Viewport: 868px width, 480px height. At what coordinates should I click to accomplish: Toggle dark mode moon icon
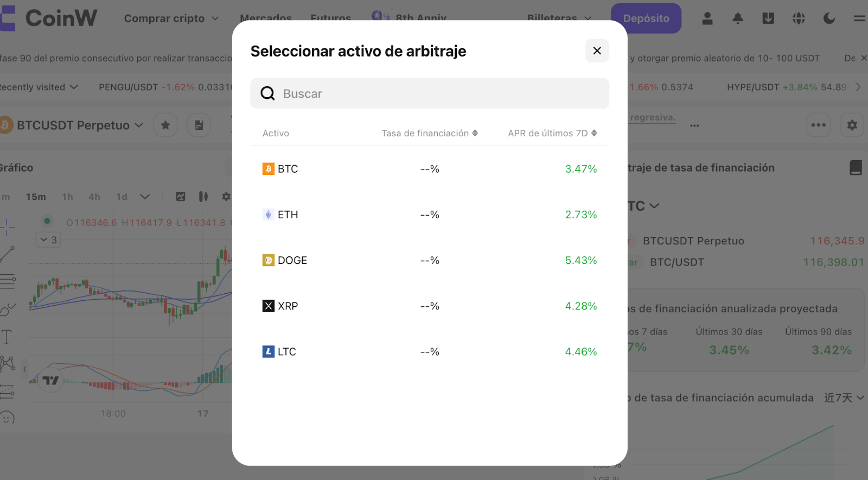click(x=829, y=18)
